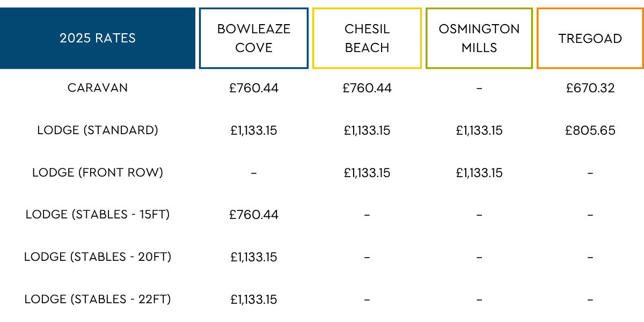
Task: Select the Chesil Beach column header
Action: pyautogui.click(x=367, y=38)
